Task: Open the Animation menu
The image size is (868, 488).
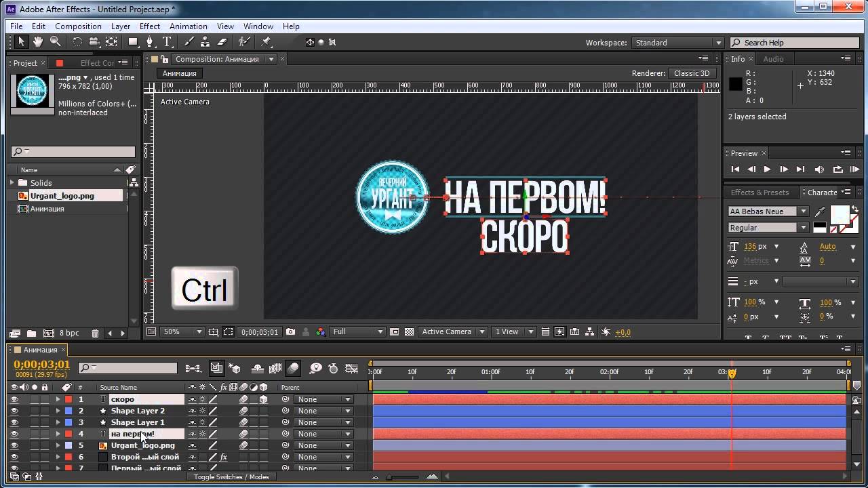Action: point(189,26)
